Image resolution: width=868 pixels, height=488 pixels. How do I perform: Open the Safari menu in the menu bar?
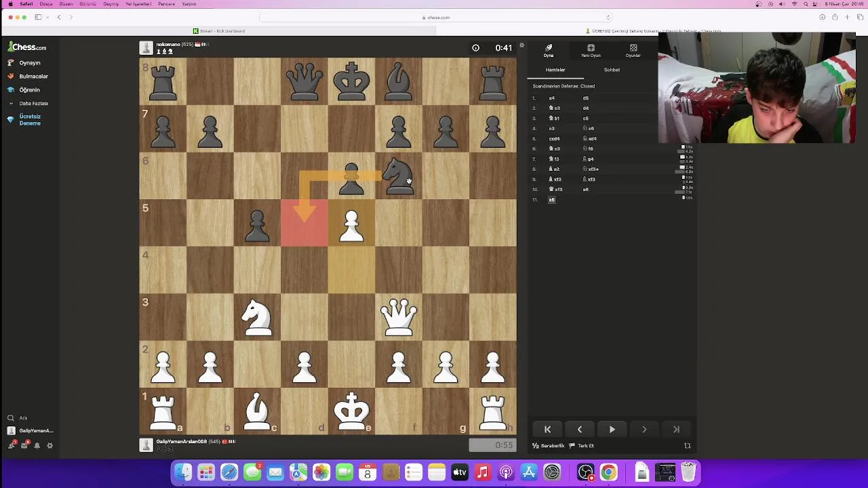pos(26,4)
